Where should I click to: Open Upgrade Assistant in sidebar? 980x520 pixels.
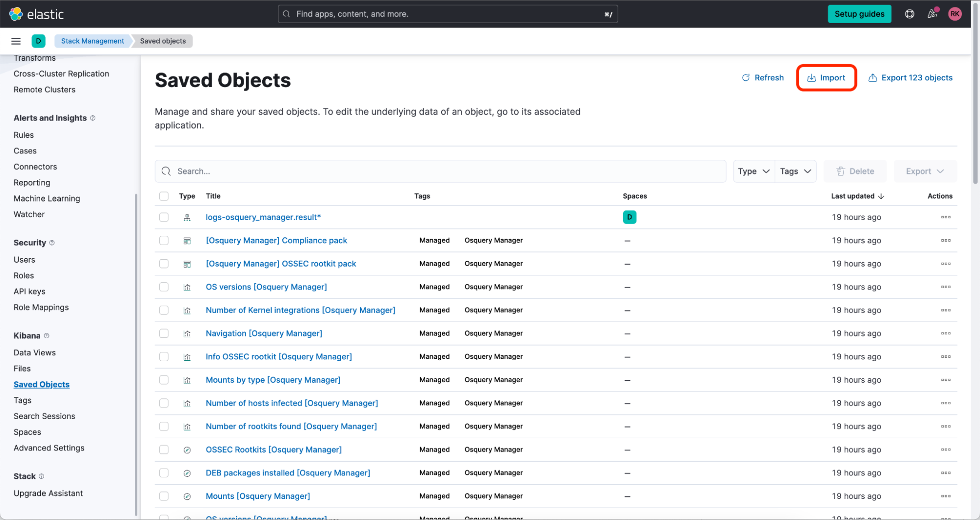pyautogui.click(x=48, y=494)
